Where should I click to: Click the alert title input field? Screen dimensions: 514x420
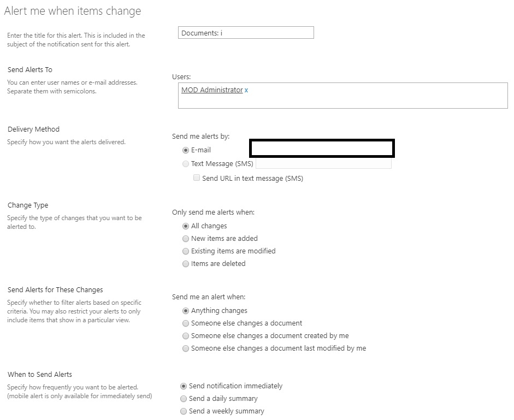point(246,33)
